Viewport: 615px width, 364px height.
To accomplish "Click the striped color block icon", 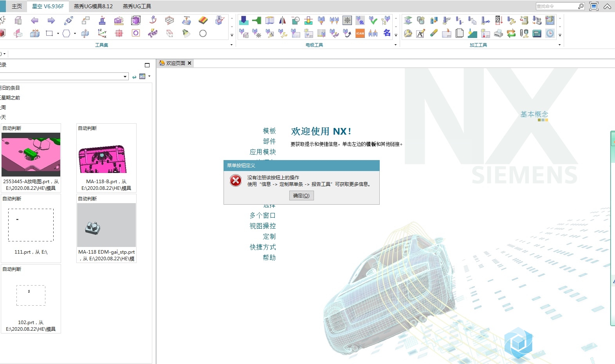I will pyautogui.click(x=203, y=20).
